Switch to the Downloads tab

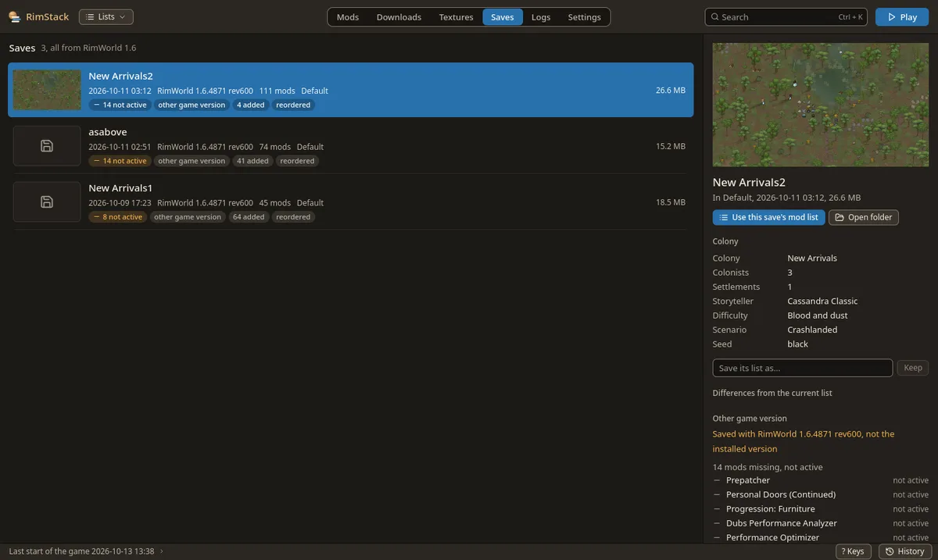click(399, 16)
